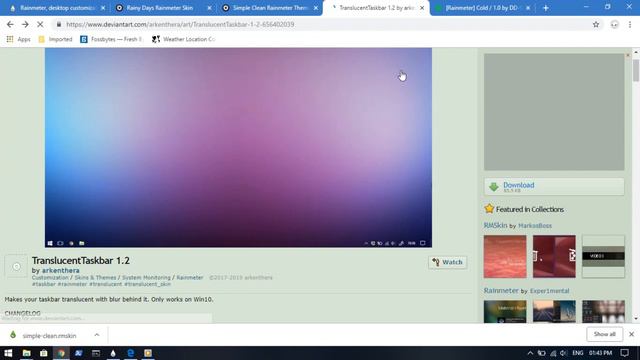The width and height of the screenshot is (640, 360).
Task: Open the Customization category link
Action: pos(50,278)
